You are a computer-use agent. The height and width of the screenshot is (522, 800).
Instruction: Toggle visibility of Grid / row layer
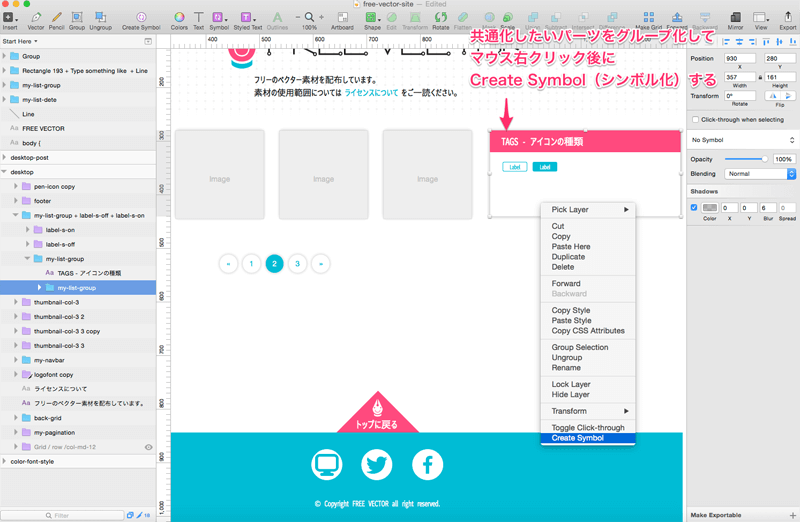pos(148,447)
